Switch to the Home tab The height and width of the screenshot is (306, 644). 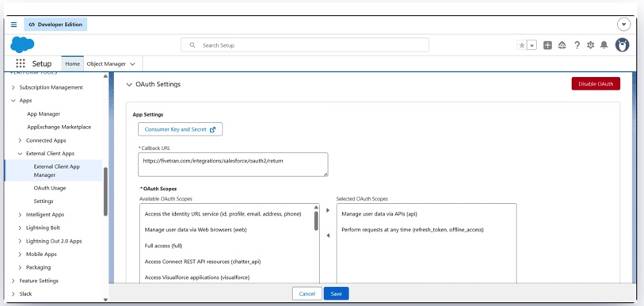(72, 63)
